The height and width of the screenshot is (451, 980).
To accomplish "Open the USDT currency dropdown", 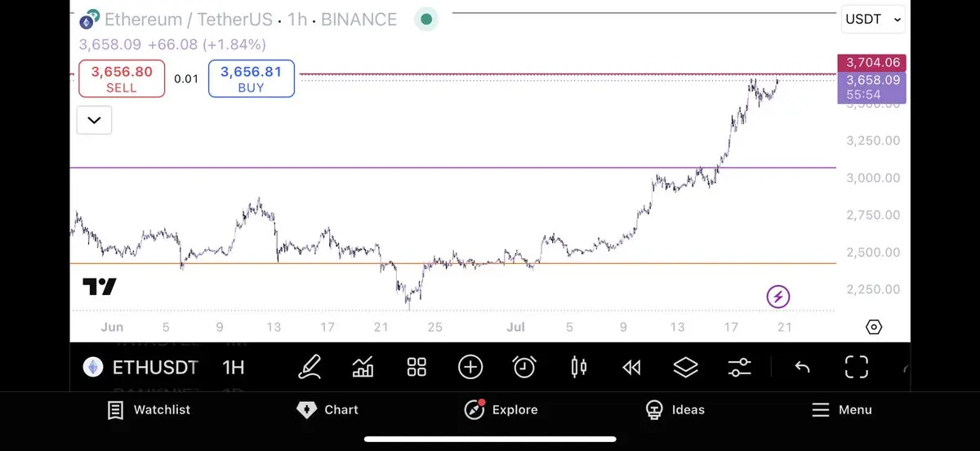I will (873, 20).
